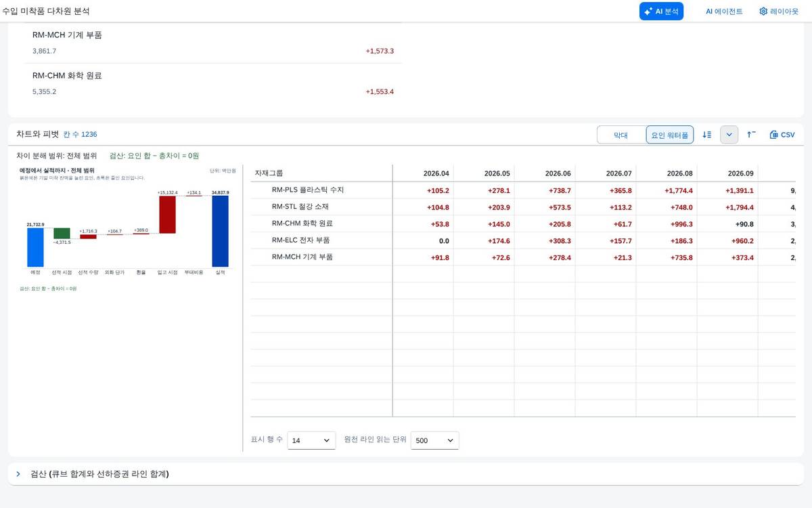Click the 칸 수 1236 label

[80, 134]
